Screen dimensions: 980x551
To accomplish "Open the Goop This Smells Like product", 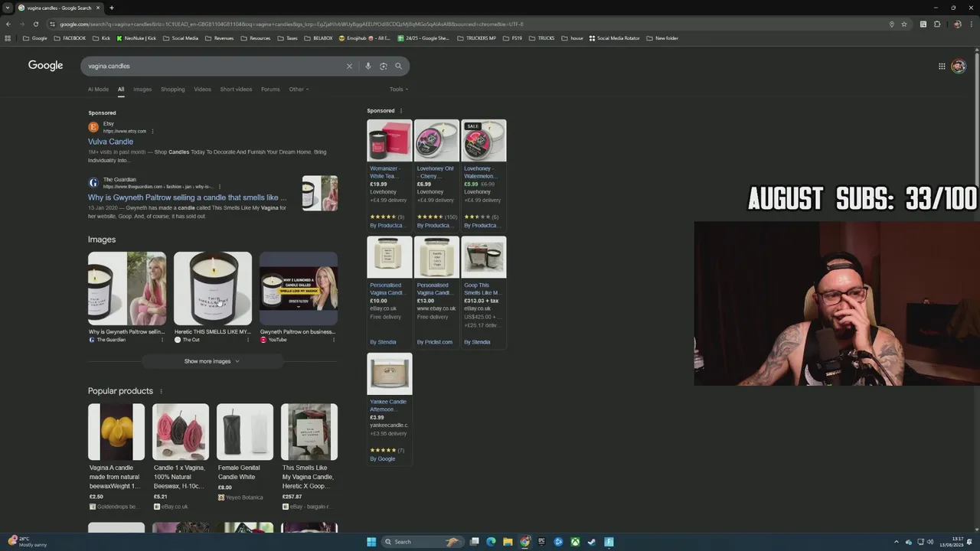I will coord(483,292).
